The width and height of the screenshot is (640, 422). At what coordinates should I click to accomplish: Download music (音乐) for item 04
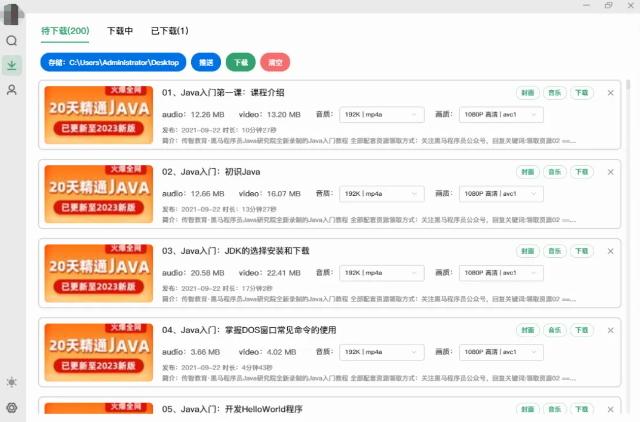(555, 331)
